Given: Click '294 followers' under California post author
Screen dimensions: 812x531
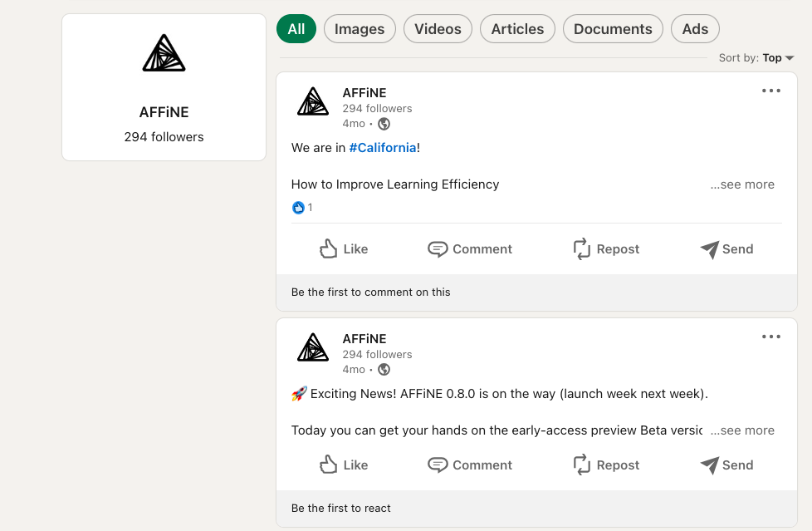Looking at the screenshot, I should click(377, 108).
